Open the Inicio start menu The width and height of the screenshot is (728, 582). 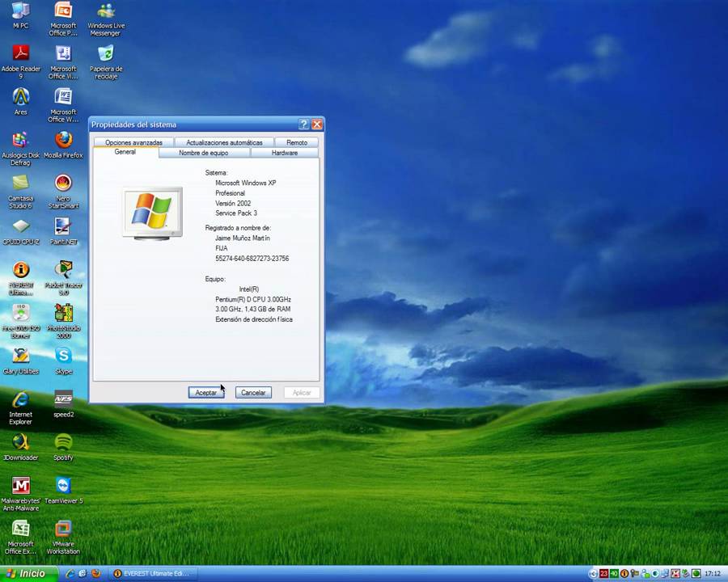coord(28,574)
